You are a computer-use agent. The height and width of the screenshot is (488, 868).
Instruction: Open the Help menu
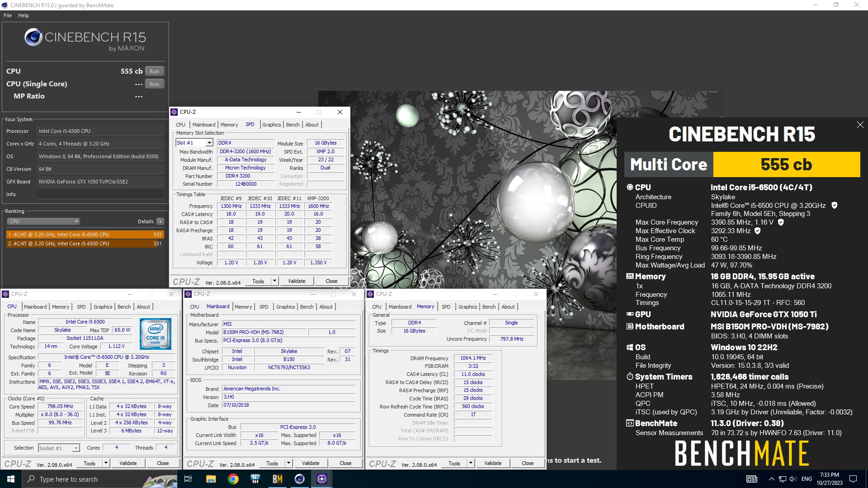point(24,15)
